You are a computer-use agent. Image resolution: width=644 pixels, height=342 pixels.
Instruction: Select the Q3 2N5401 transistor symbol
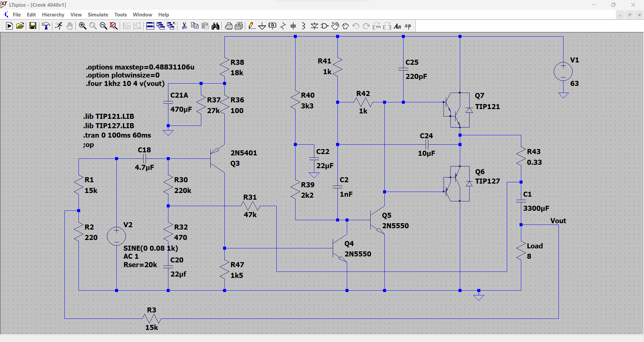[217, 158]
